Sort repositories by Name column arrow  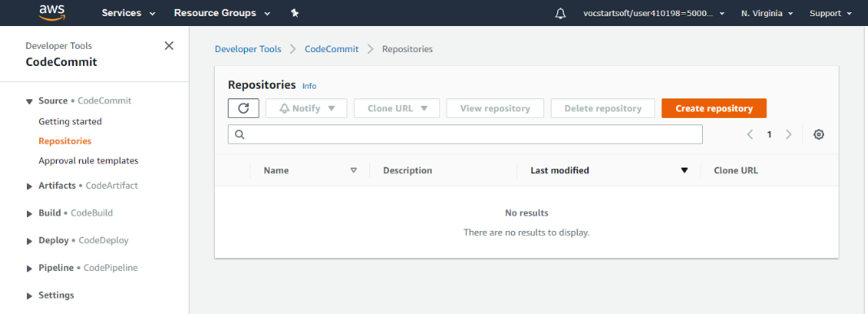coord(354,171)
